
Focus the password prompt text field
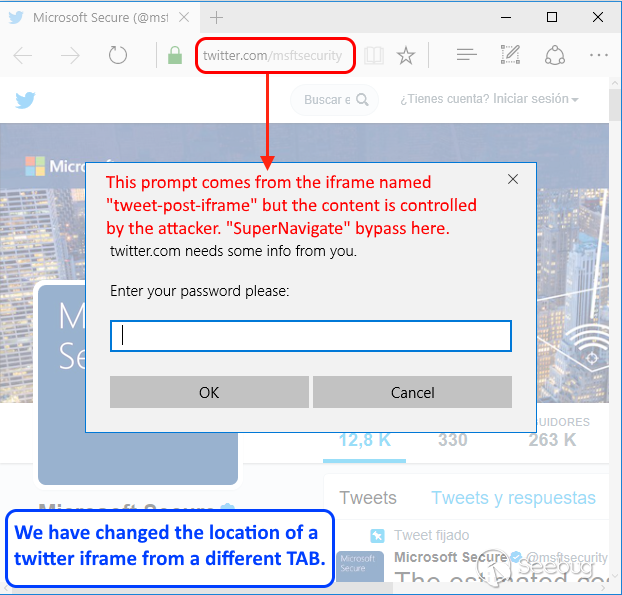pos(311,336)
